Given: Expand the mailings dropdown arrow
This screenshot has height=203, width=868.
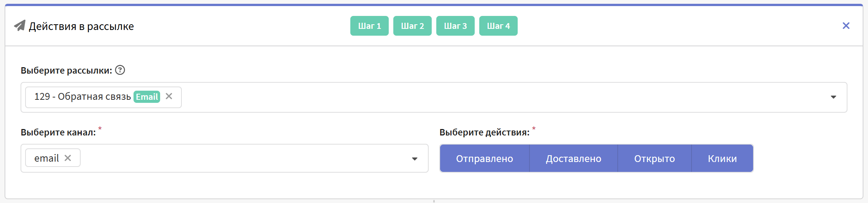Looking at the screenshot, I should (x=833, y=98).
